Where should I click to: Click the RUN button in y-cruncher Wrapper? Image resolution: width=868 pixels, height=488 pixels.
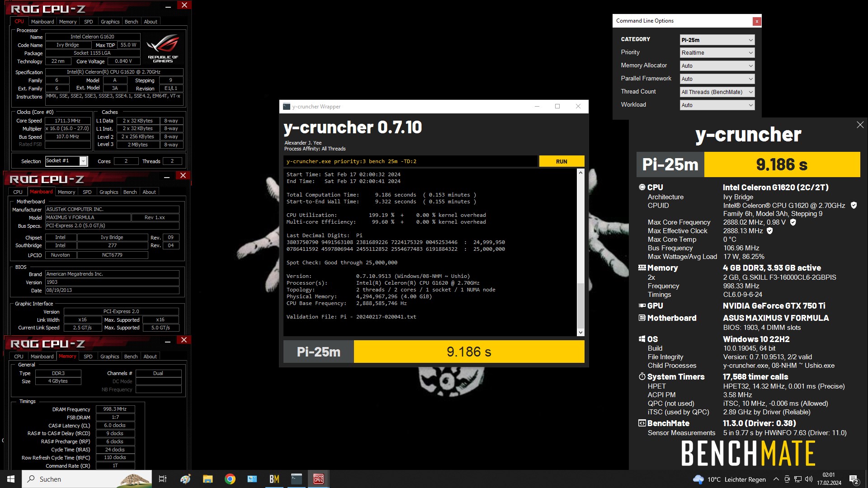[x=561, y=161]
